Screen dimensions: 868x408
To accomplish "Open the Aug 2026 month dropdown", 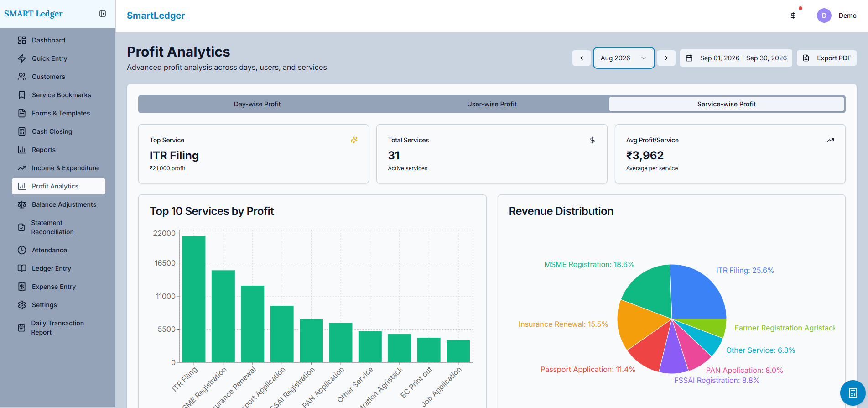I will pyautogui.click(x=624, y=58).
